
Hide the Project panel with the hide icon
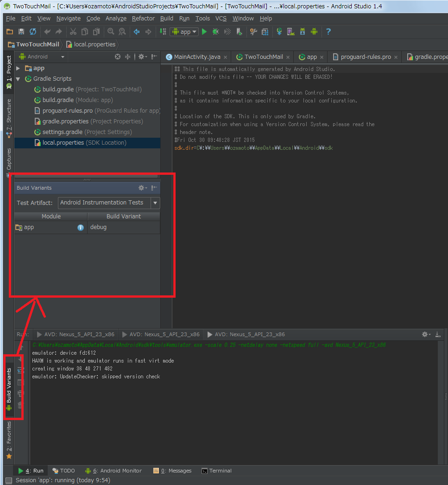[154, 57]
